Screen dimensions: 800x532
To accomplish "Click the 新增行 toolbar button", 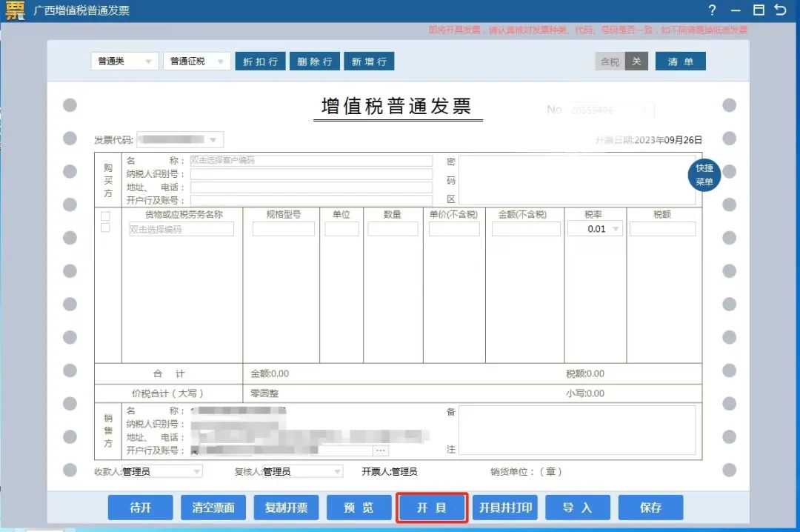I will (x=369, y=61).
